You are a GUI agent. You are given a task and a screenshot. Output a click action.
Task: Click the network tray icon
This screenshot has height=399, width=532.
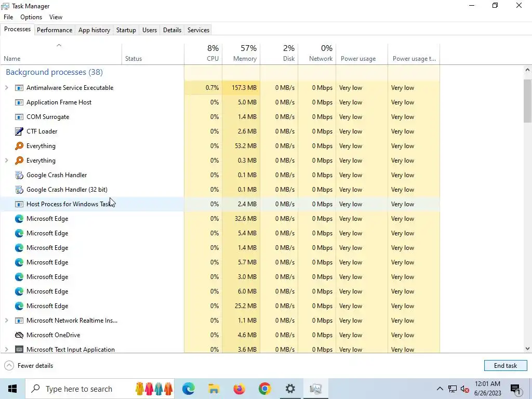[453, 389]
